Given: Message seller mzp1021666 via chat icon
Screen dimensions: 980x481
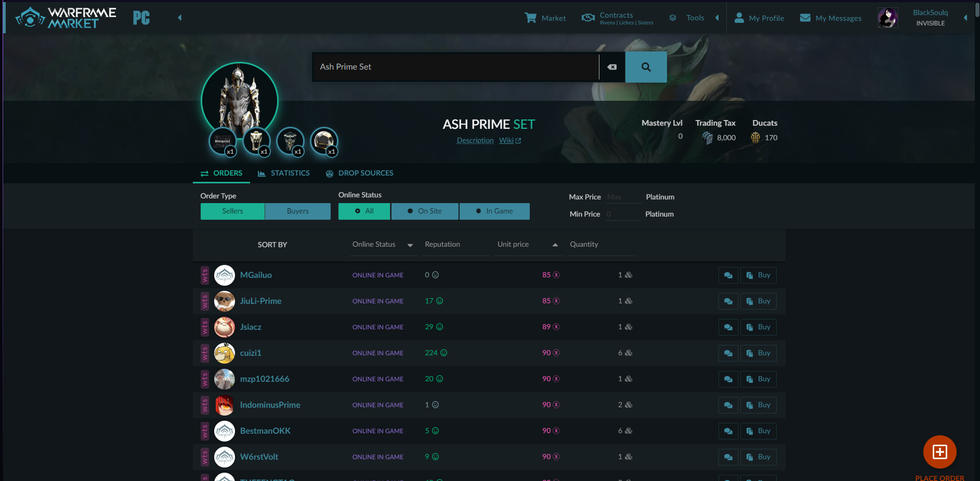Looking at the screenshot, I should (728, 379).
